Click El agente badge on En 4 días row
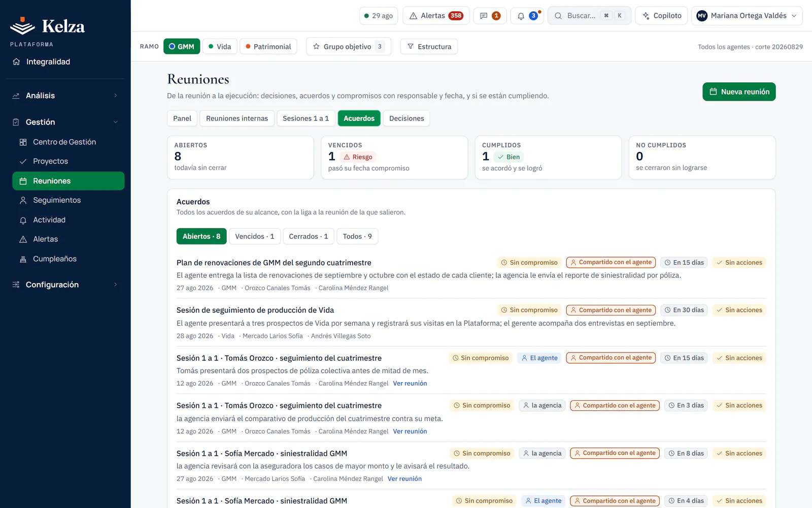Image resolution: width=812 pixels, height=508 pixels. 543,501
